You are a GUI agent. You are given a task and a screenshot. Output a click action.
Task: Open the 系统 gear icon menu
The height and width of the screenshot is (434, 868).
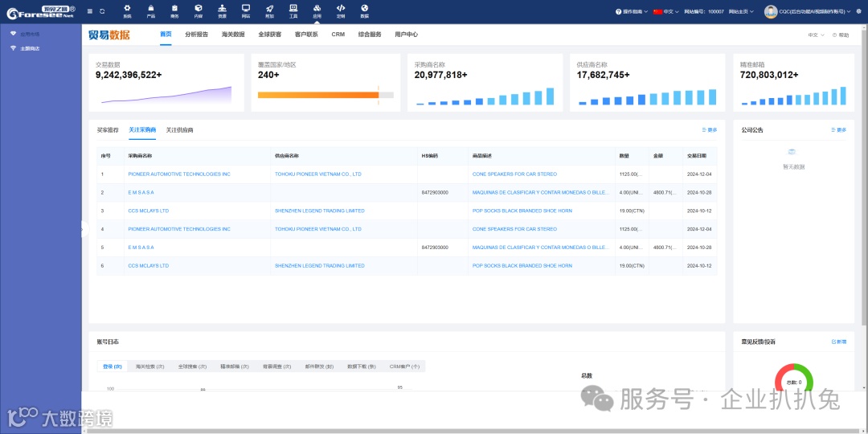pyautogui.click(x=127, y=11)
